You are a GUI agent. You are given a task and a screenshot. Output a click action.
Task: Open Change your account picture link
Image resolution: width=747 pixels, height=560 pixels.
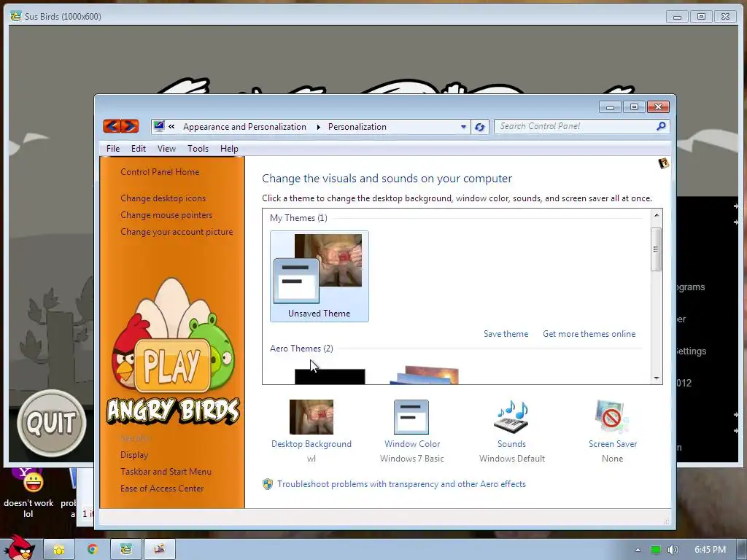pyautogui.click(x=177, y=232)
